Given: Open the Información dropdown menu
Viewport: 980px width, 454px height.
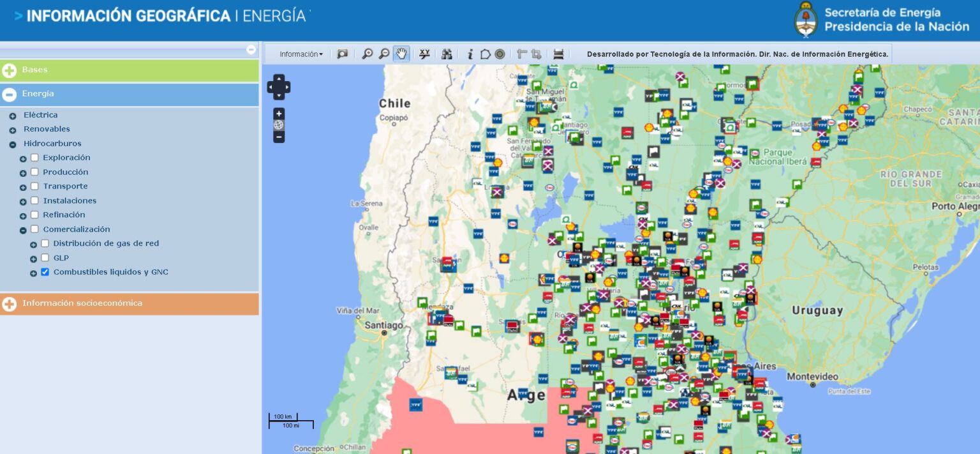Looking at the screenshot, I should coord(301,54).
